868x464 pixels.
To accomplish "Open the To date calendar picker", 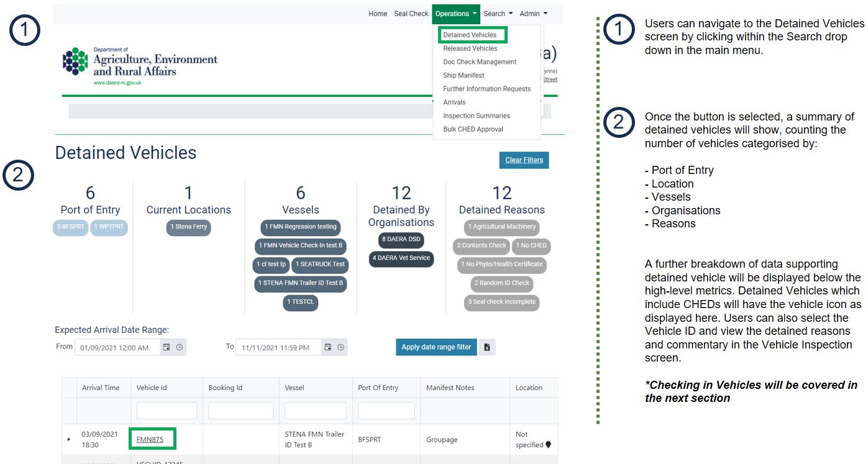I will 327,347.
